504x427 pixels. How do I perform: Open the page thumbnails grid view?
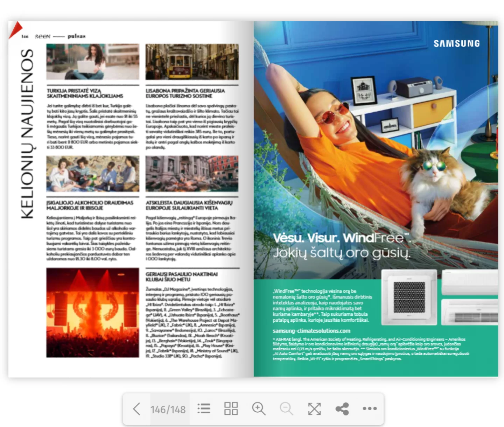coord(231,409)
